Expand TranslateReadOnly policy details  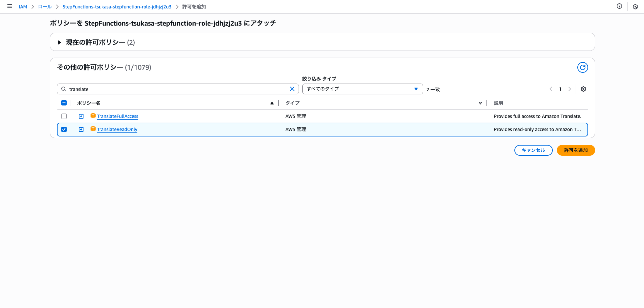(81, 129)
